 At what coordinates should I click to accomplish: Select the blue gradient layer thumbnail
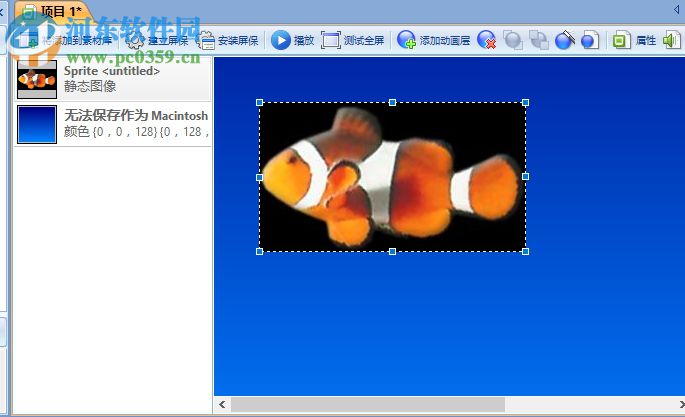[37, 124]
